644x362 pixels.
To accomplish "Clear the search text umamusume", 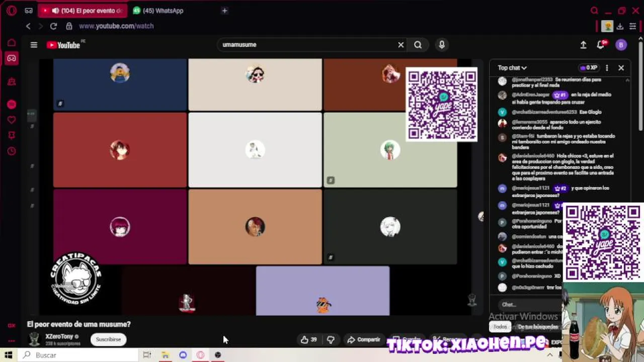I will click(x=401, y=45).
